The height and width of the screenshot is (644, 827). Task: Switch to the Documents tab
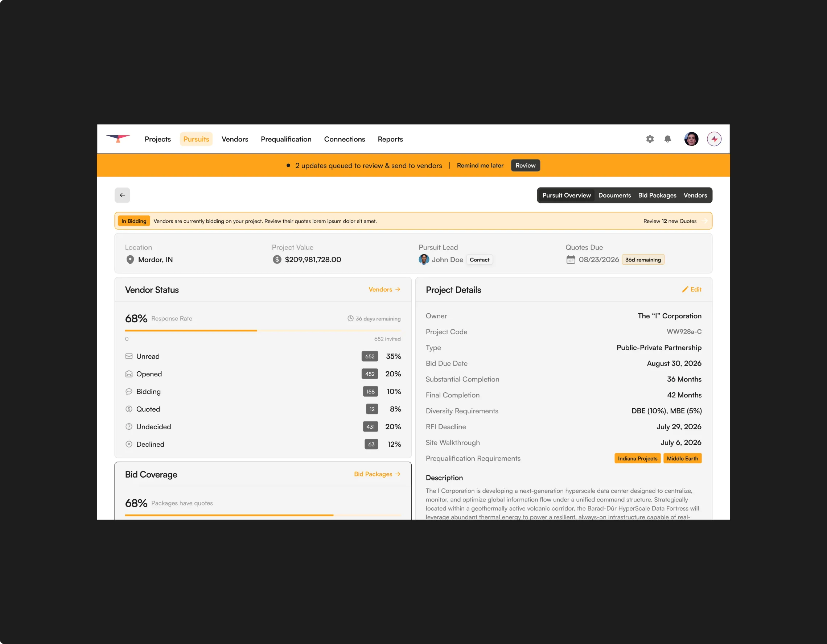point(614,195)
